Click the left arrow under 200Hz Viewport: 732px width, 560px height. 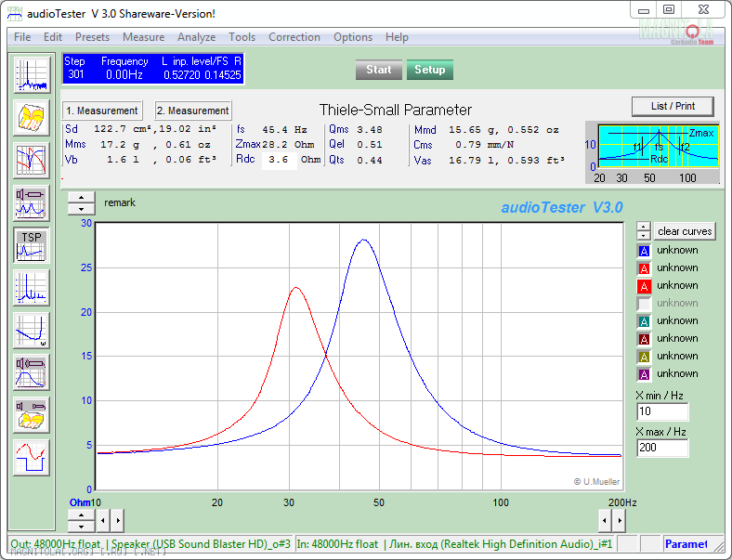[x=605, y=520]
